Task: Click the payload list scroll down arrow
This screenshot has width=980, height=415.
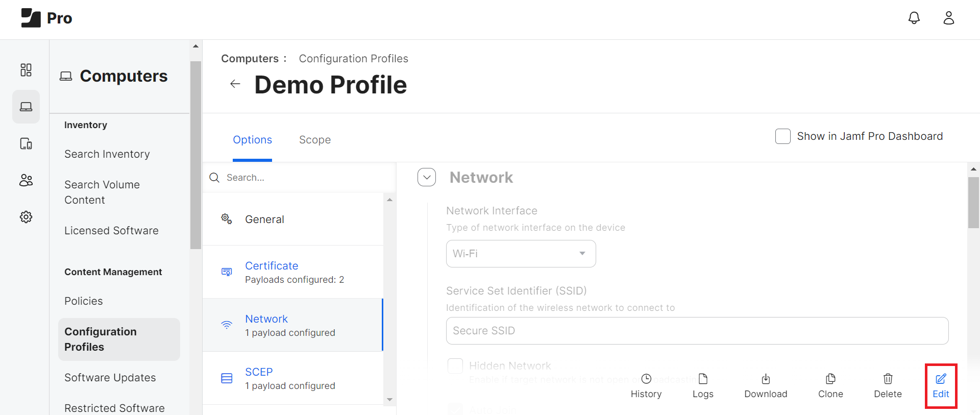Action: pos(389,400)
